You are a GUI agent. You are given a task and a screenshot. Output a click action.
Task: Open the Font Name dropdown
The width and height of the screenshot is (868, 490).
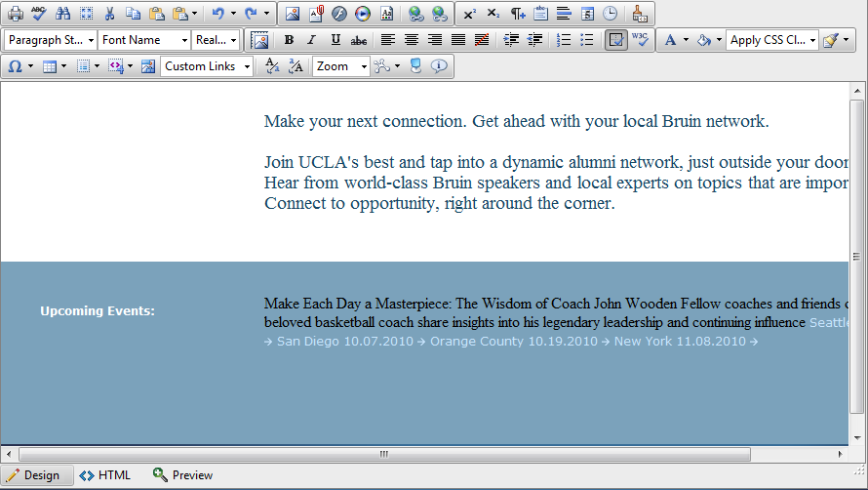point(144,40)
